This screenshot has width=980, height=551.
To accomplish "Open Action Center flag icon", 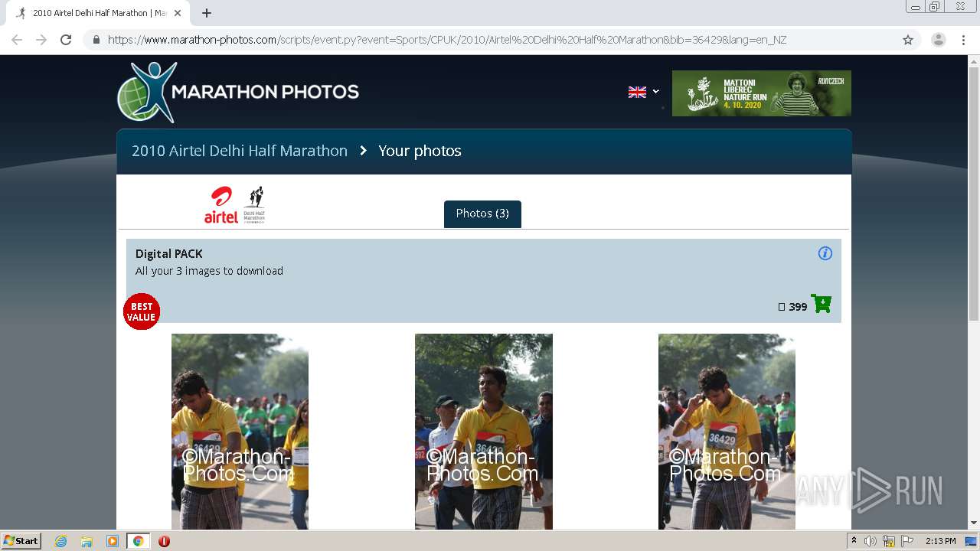I will [x=907, y=541].
